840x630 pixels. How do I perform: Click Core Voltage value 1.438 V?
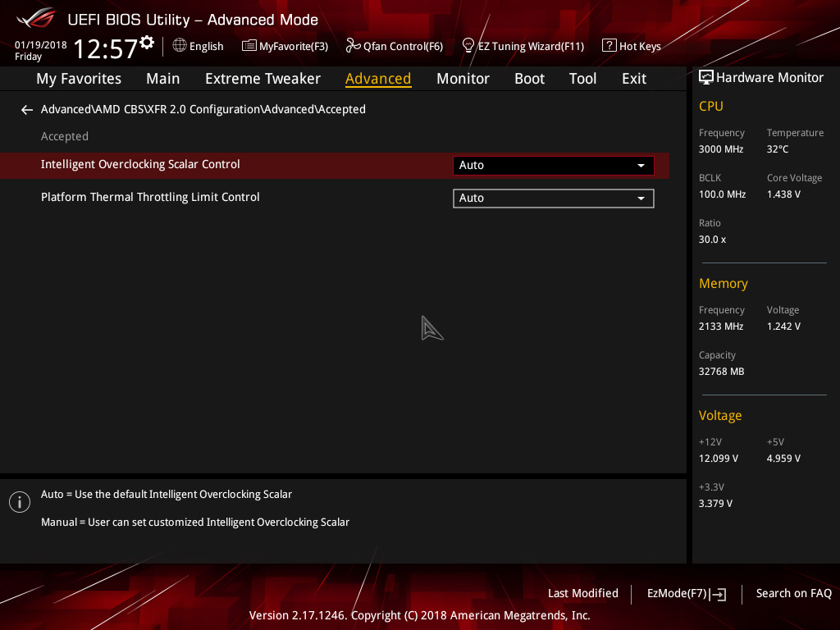pyautogui.click(x=783, y=194)
